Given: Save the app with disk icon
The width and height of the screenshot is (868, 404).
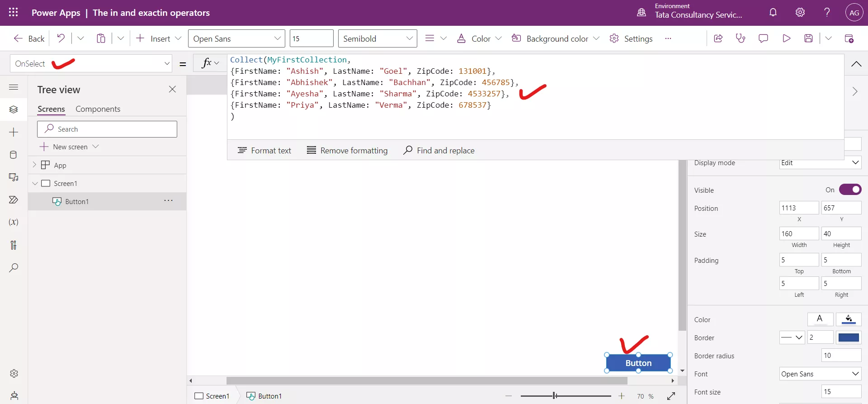Looking at the screenshot, I should click(809, 38).
